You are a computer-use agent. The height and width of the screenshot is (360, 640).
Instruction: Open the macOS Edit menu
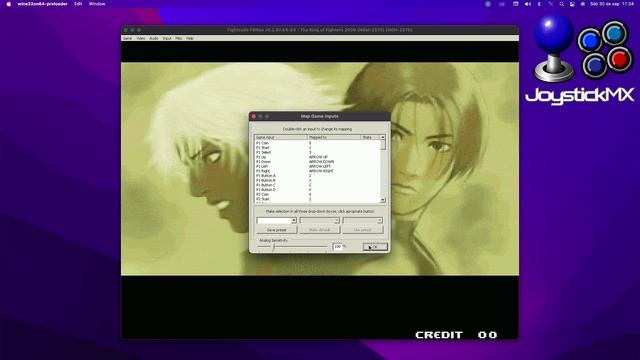[78, 4]
